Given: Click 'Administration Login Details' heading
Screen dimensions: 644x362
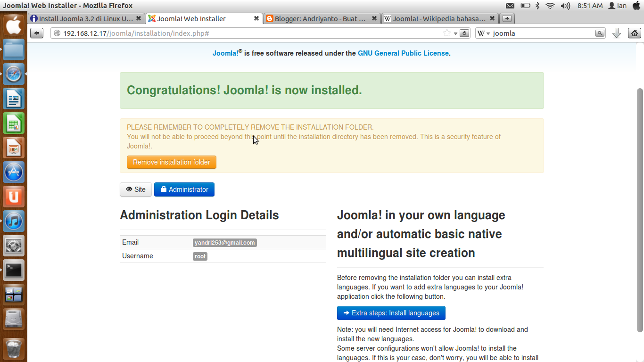Looking at the screenshot, I should pyautogui.click(x=199, y=215).
